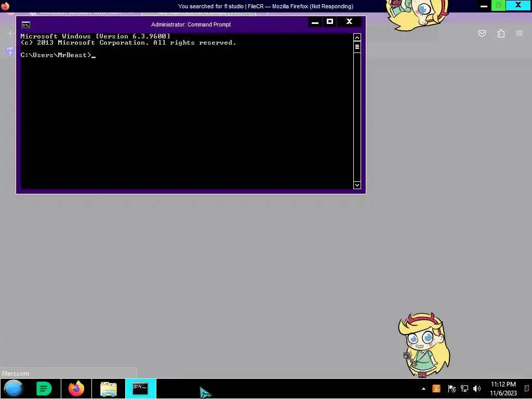Open the clock showing 11:12 PM
Viewport: 532px width, 399px height.
pos(503,389)
